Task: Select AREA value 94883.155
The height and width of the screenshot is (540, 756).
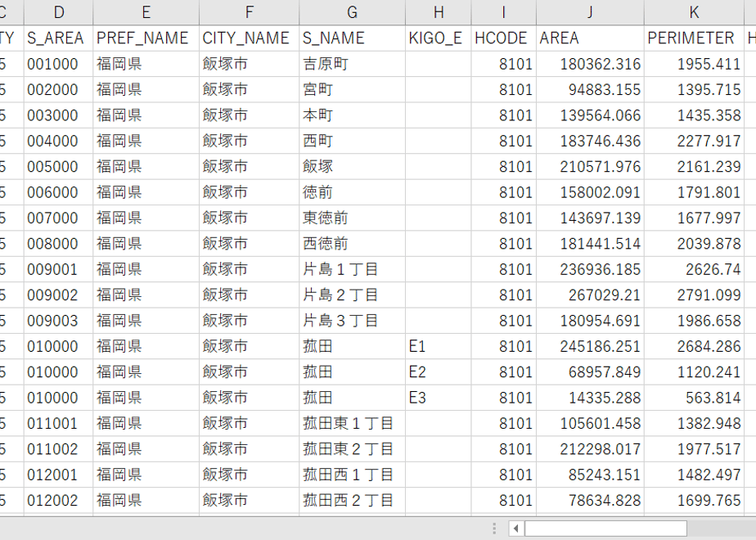Action: coord(590,90)
